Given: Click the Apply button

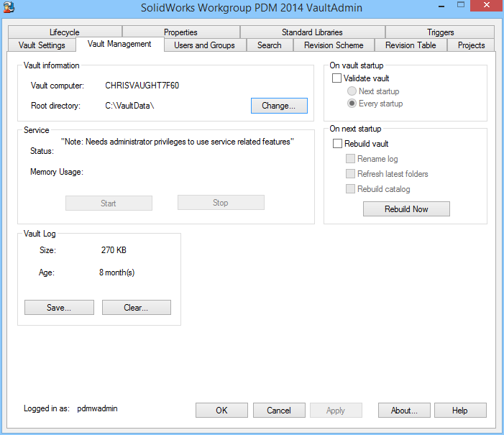Looking at the screenshot, I should tap(336, 411).
